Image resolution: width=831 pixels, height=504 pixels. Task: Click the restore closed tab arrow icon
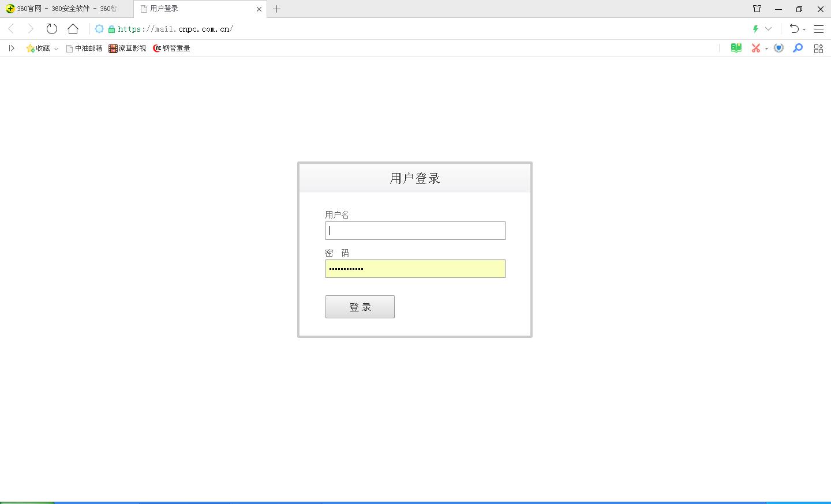tap(795, 29)
